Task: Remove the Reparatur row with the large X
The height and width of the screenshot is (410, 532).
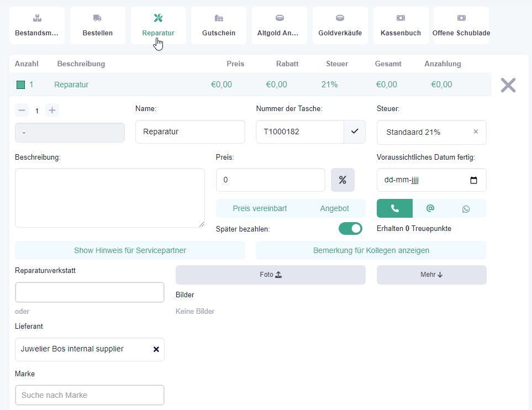Action: [x=508, y=85]
